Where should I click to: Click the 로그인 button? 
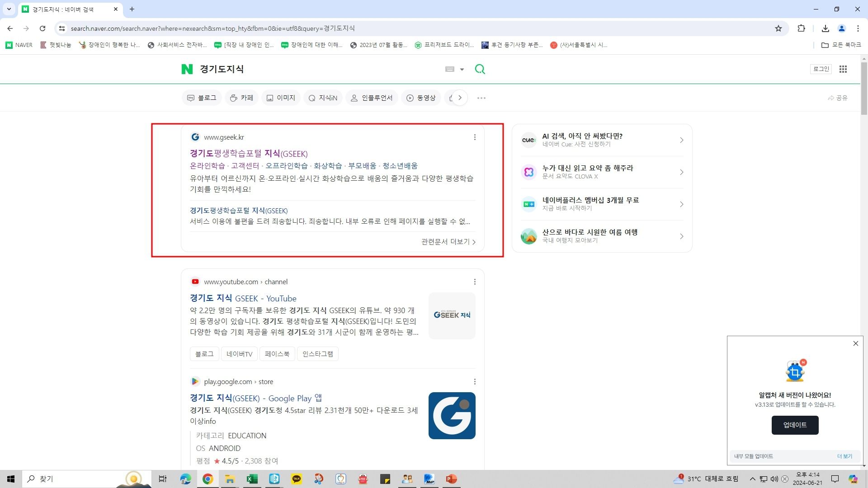pyautogui.click(x=821, y=69)
